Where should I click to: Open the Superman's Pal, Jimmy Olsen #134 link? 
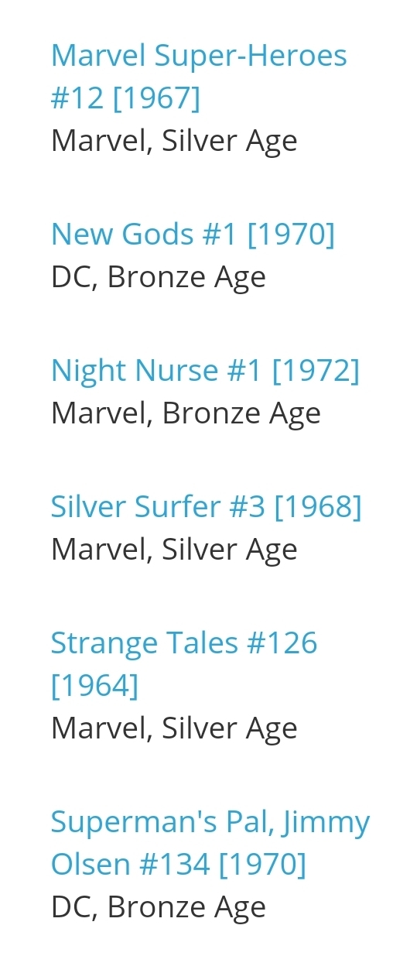(x=210, y=842)
